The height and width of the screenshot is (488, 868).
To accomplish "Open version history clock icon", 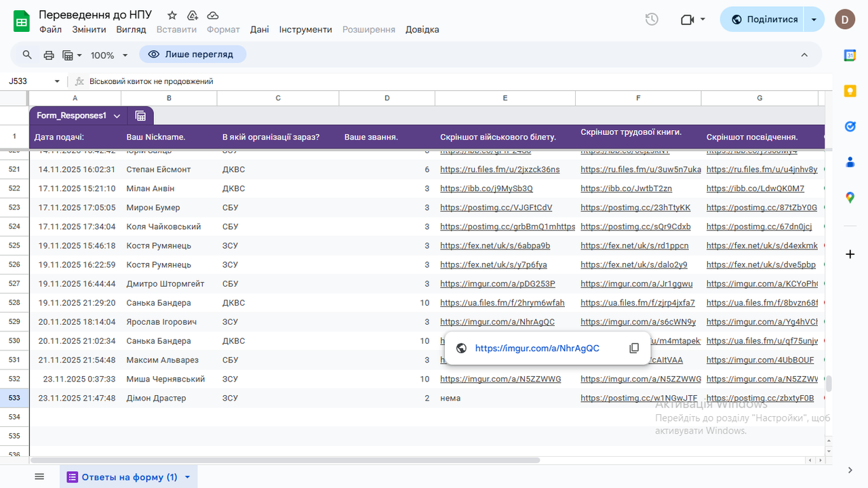I will coord(652,20).
